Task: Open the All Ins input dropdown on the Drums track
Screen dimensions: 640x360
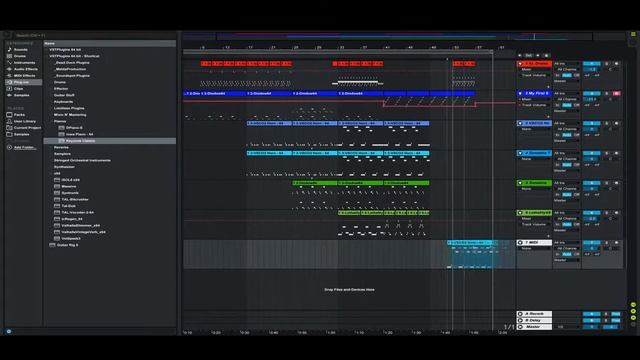Action: click(567, 64)
